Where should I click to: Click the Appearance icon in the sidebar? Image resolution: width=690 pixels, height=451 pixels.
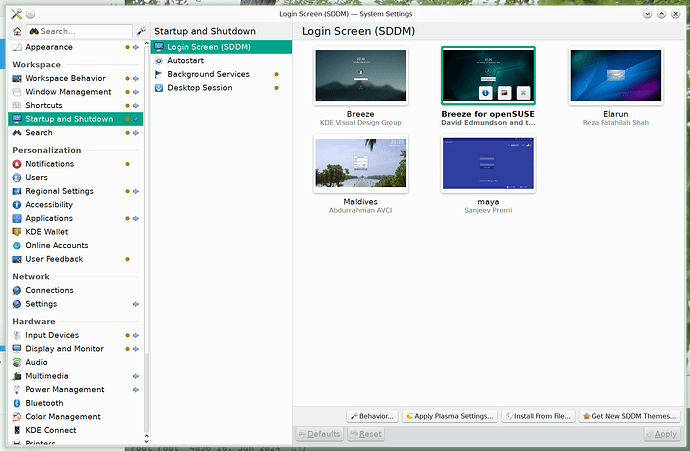17,47
